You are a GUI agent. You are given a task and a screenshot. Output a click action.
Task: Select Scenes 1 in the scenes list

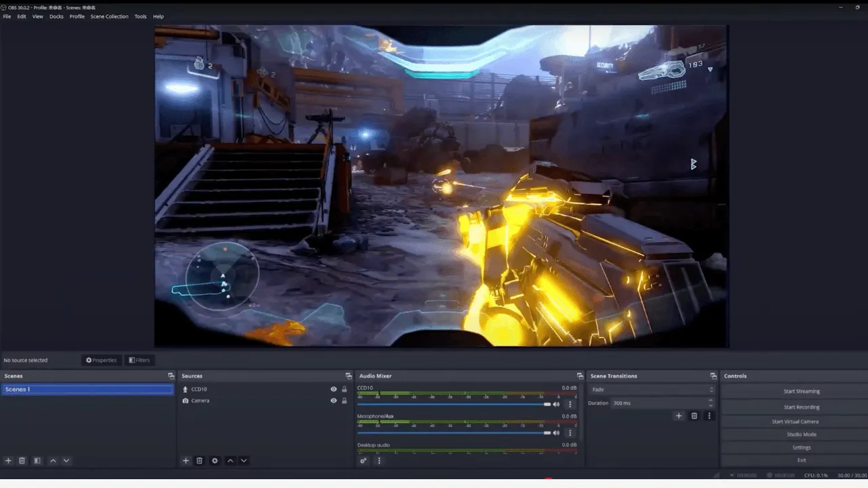[87, 389]
